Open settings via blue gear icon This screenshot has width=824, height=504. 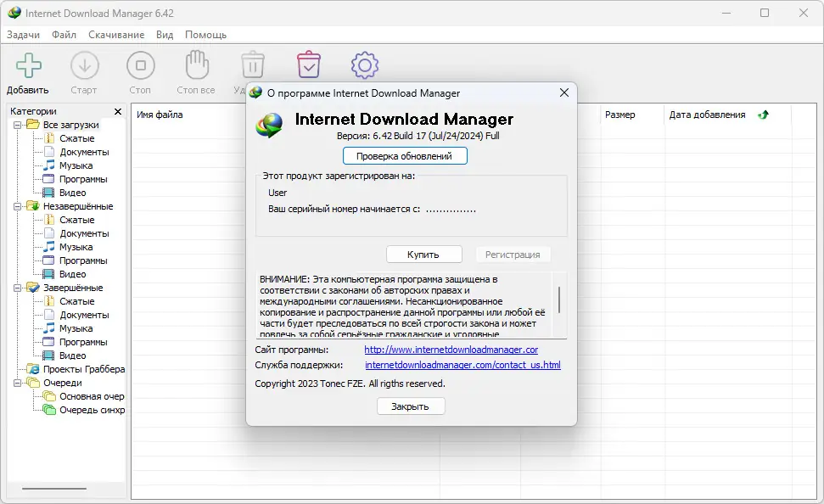[x=365, y=65]
